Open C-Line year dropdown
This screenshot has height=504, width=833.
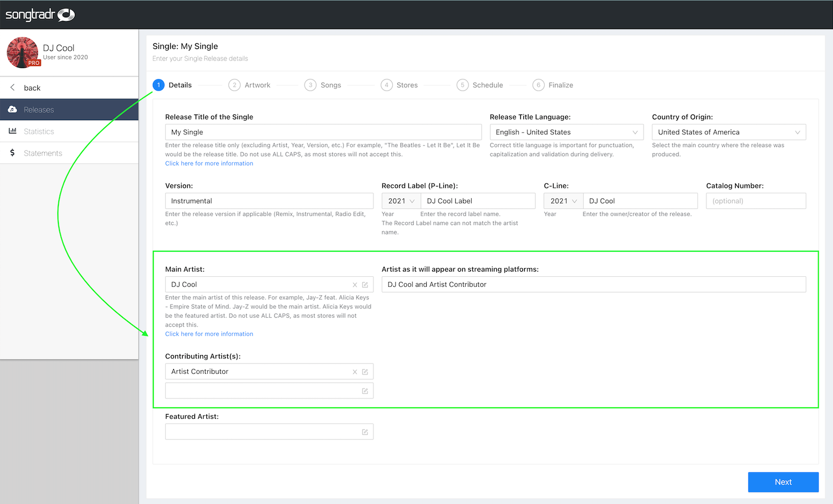point(563,201)
